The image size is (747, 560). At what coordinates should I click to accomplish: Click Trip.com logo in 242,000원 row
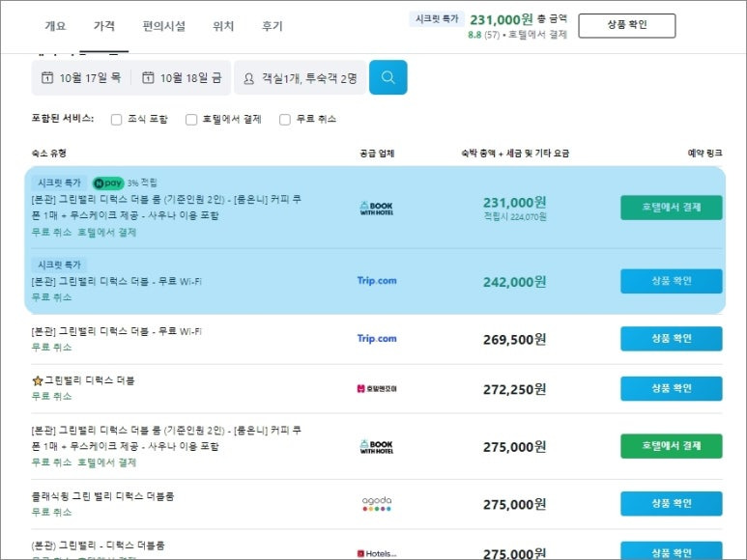377,281
